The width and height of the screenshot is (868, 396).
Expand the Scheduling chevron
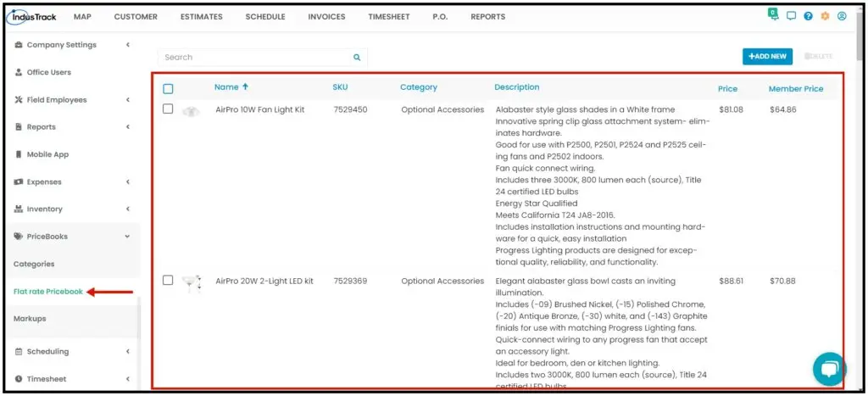pos(128,352)
